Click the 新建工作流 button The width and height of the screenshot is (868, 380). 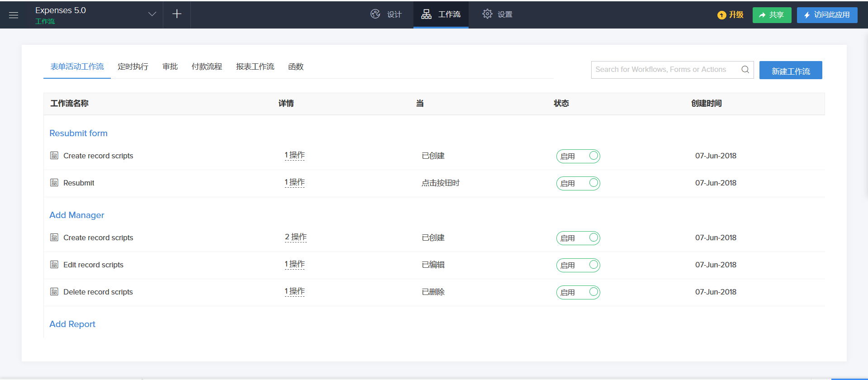[790, 71]
